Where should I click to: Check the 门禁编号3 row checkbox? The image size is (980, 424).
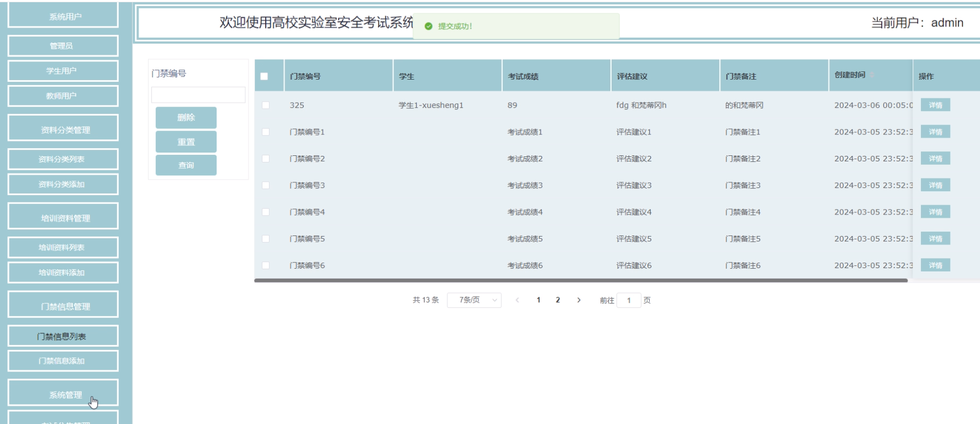pyautogui.click(x=266, y=185)
